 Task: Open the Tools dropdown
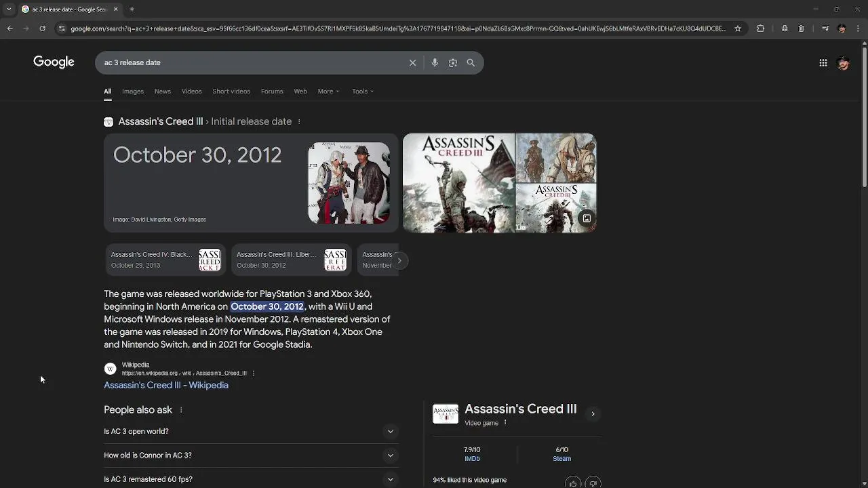[363, 91]
